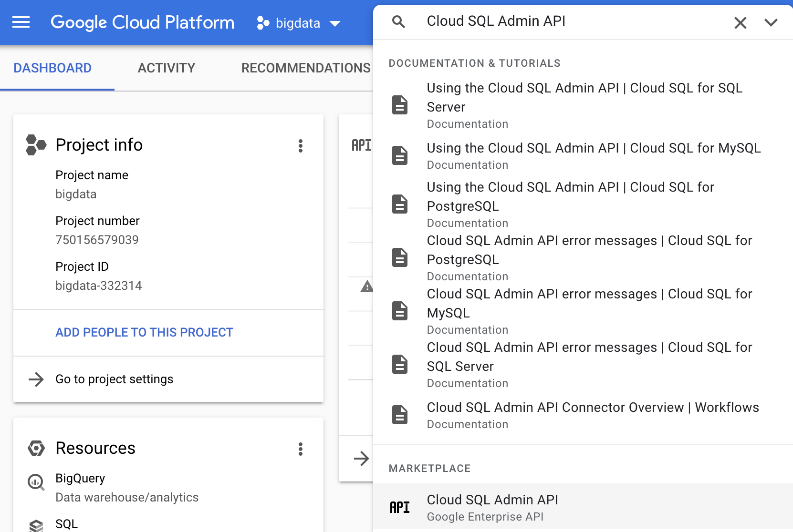This screenshot has height=532, width=793.
Task: Open Resources card three-dot menu
Action: click(x=301, y=449)
